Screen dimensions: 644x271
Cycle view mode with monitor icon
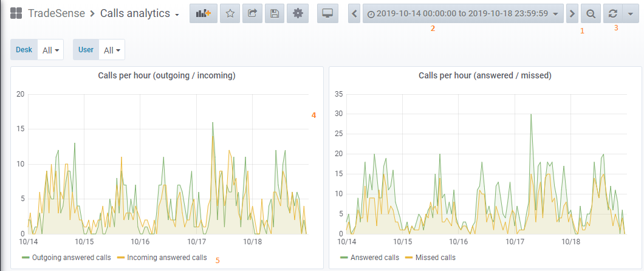(327, 13)
